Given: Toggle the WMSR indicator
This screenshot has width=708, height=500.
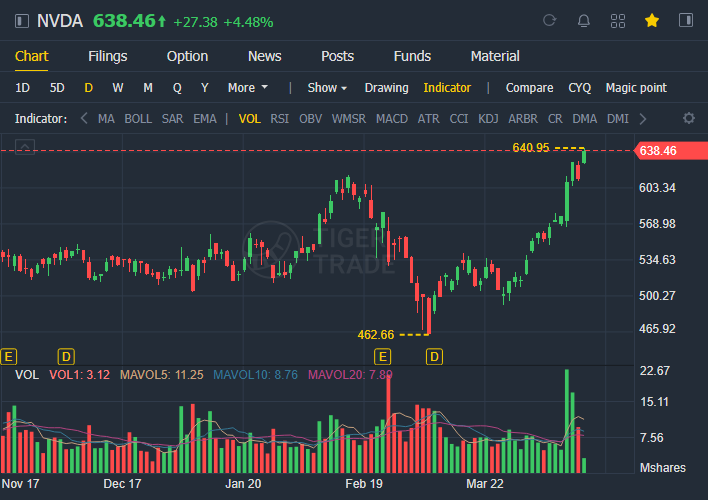Looking at the screenshot, I should 349,119.
